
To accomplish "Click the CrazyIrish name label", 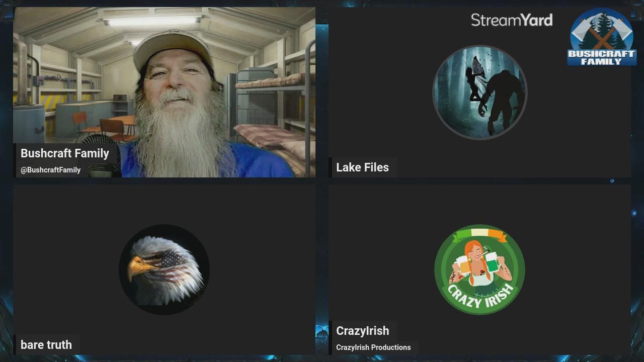I will click(362, 331).
